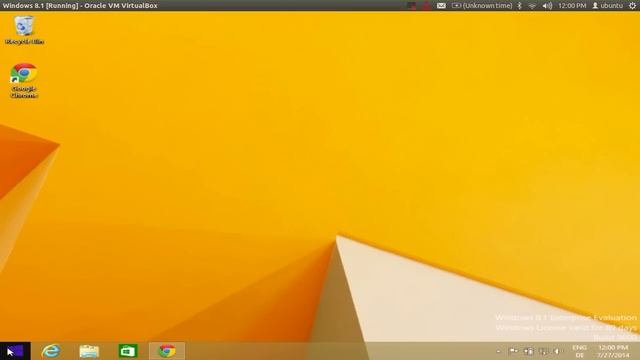Image resolution: width=640 pixels, height=360 pixels.
Task: Click the Windows network tray icon
Action: click(x=543, y=351)
